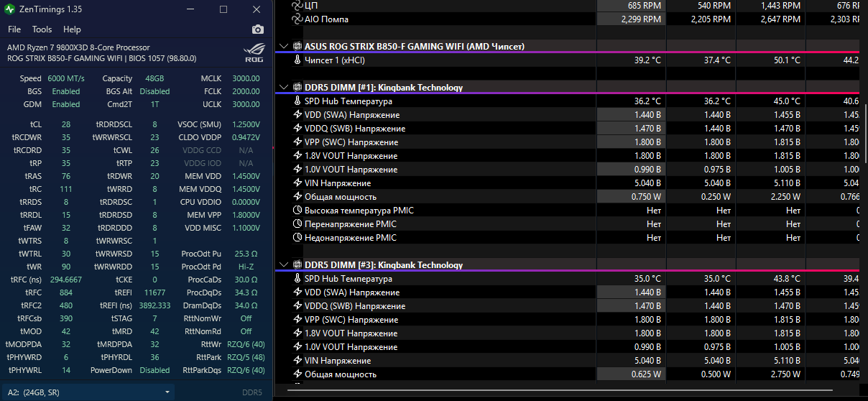Viewport: 868px width, 401px height.
Task: Click the power icon for DIMM #3 Общая мощность
Action: click(x=297, y=374)
